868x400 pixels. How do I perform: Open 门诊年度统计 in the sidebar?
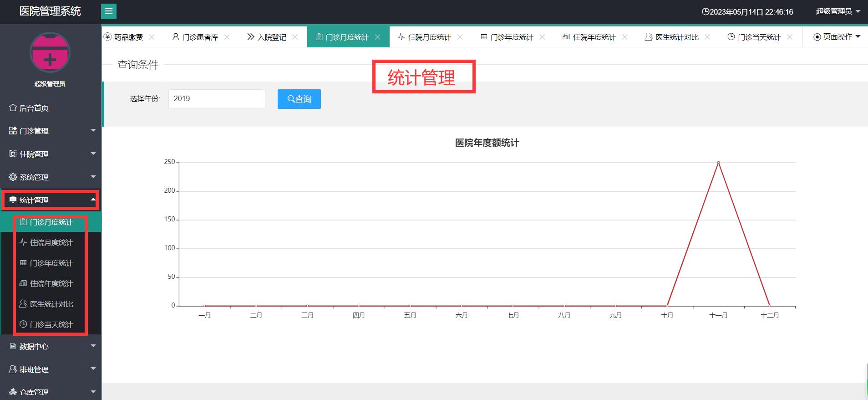(x=51, y=263)
